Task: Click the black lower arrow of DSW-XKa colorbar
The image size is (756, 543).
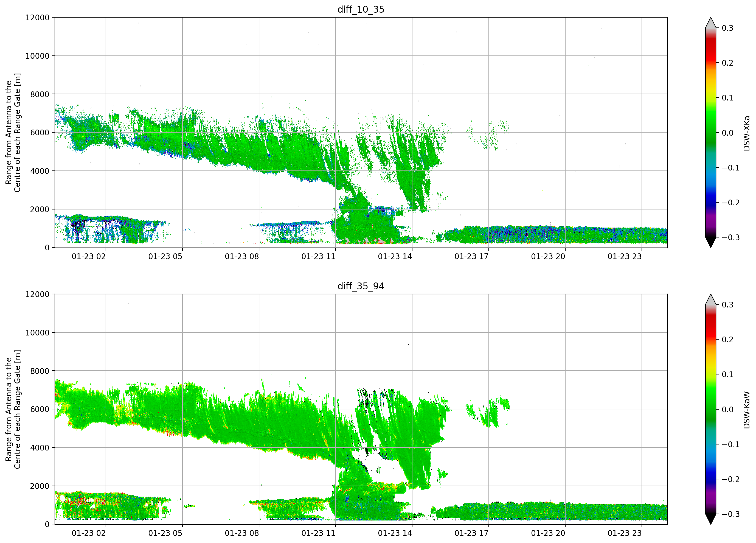Action: tap(711, 242)
